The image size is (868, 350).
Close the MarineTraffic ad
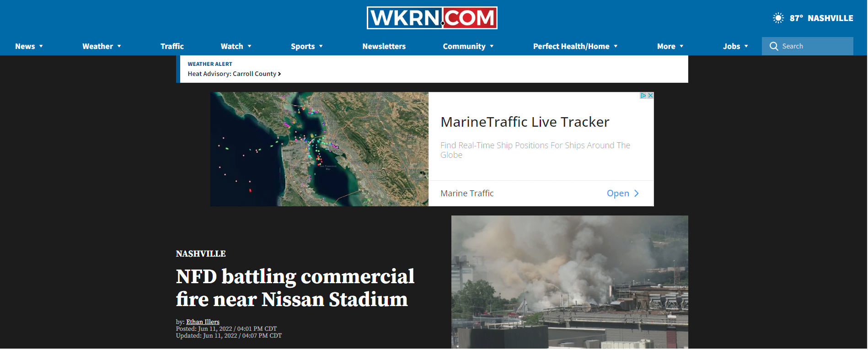coord(650,96)
